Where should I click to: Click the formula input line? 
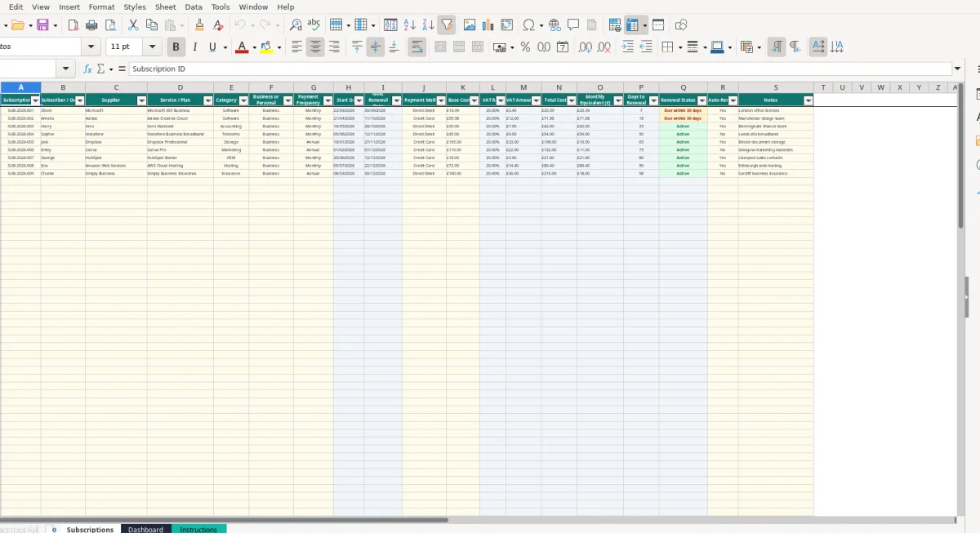click(539, 69)
